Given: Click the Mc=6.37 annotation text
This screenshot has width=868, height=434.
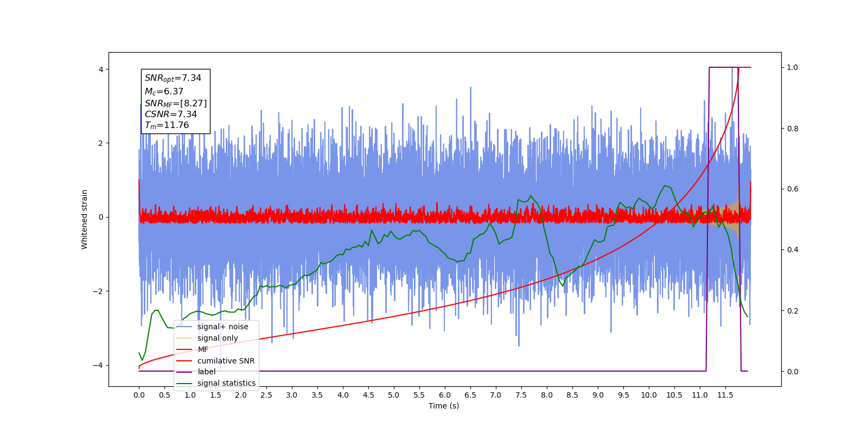Looking at the screenshot, I should [x=164, y=92].
